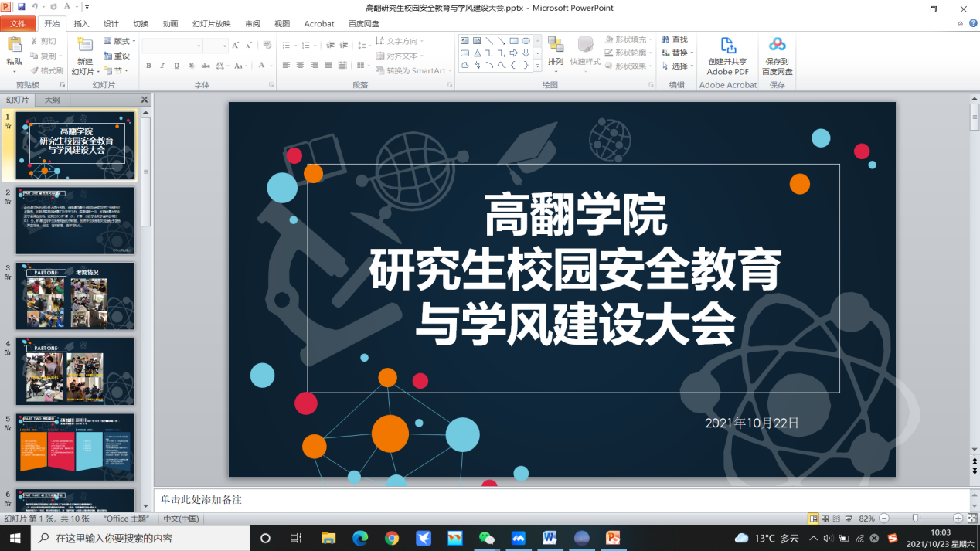Open the Insert (插入) ribbon tab
The height and width of the screenshot is (551, 980).
click(x=81, y=24)
